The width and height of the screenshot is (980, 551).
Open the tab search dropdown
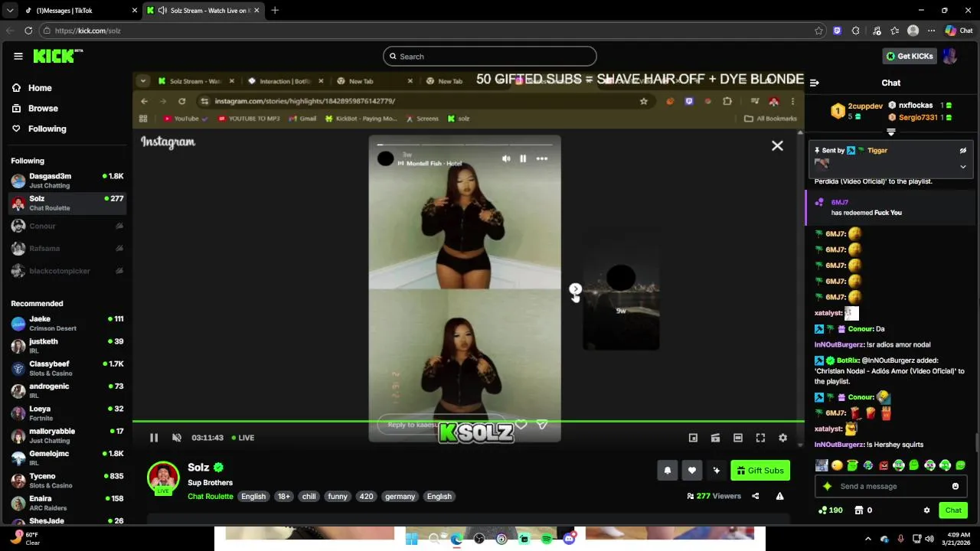[x=9, y=11]
